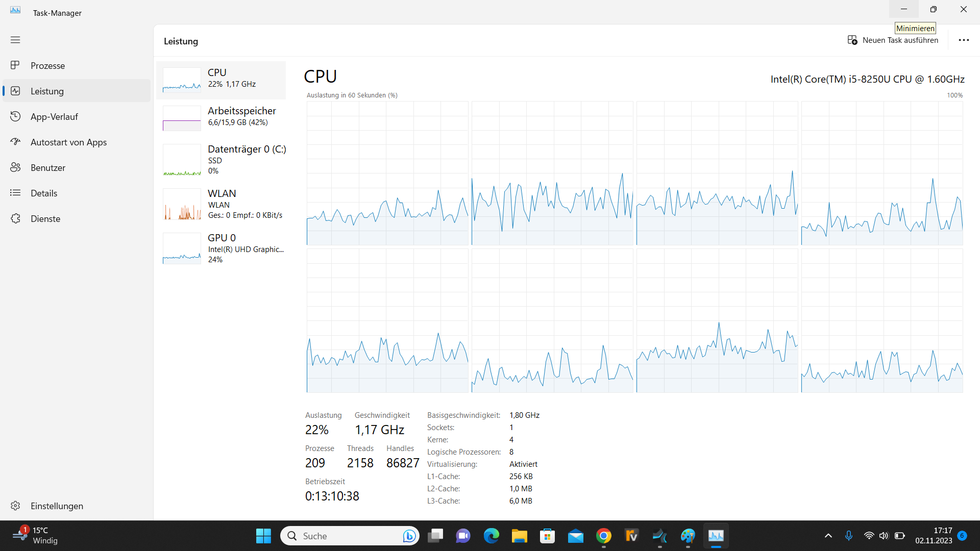Click Neuen Task ausführen button

point(893,40)
